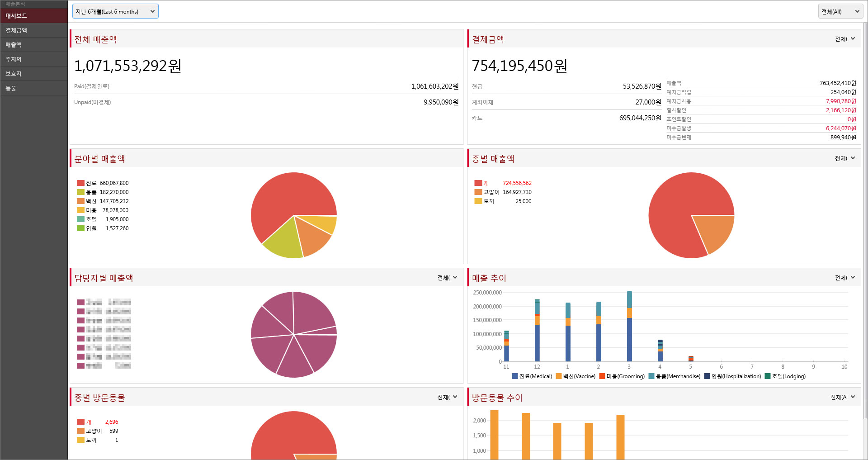
Task: Click the Paid(결제완료) row label
Action: point(92,86)
